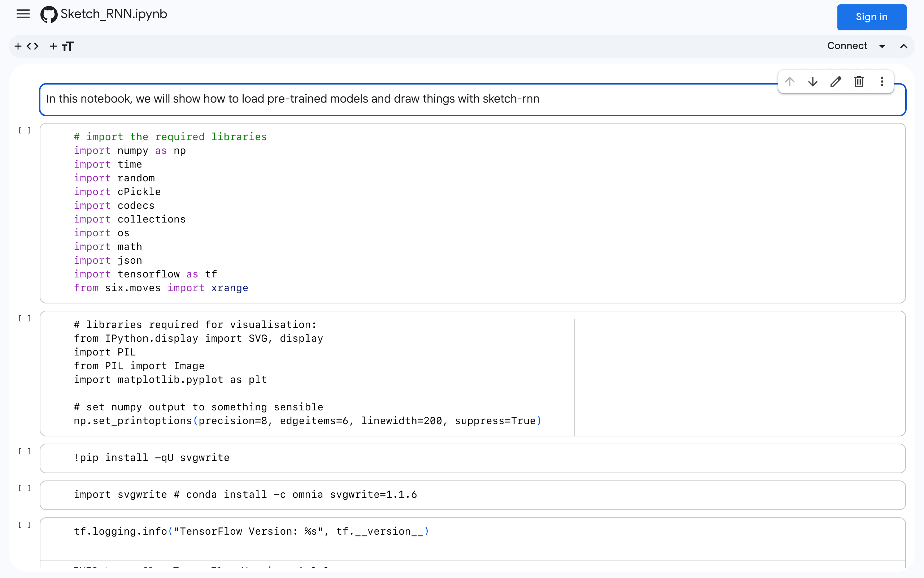Screen dimensions: 924x578
Task: Delete the selected cell with trash icon
Action: 859,81
